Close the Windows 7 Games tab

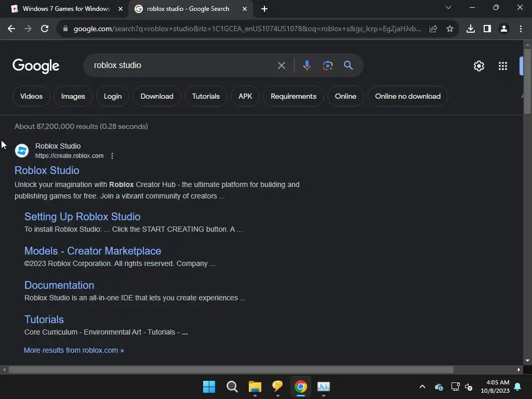pyautogui.click(x=121, y=9)
